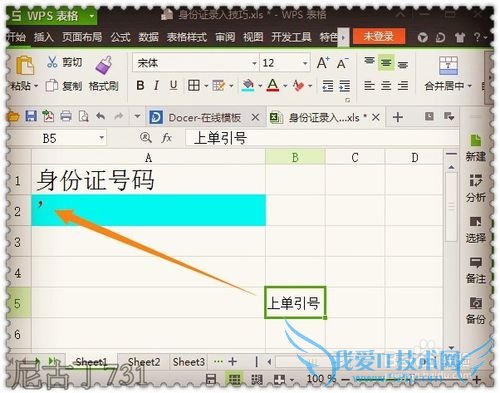The height and width of the screenshot is (393, 500).
Task: Select the Format Painter brush
Action: [x=104, y=65]
